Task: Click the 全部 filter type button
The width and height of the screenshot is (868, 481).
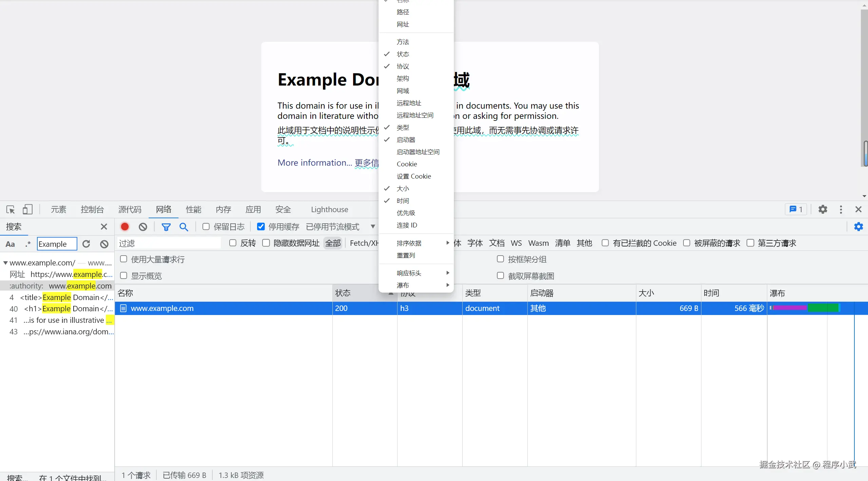Action: click(x=333, y=243)
